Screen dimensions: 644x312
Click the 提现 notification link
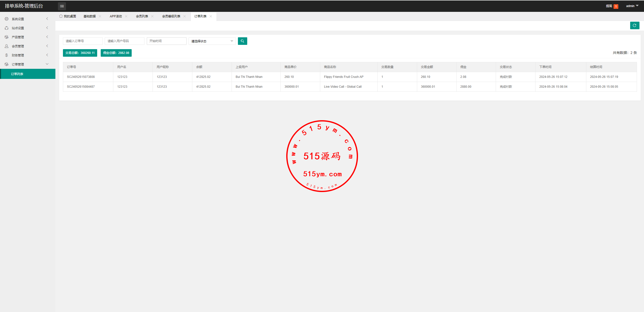(x=609, y=6)
